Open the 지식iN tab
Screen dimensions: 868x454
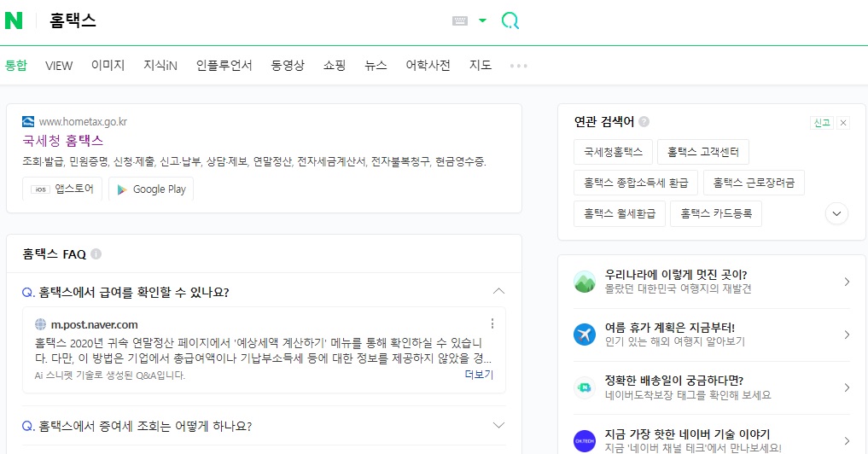click(x=160, y=66)
